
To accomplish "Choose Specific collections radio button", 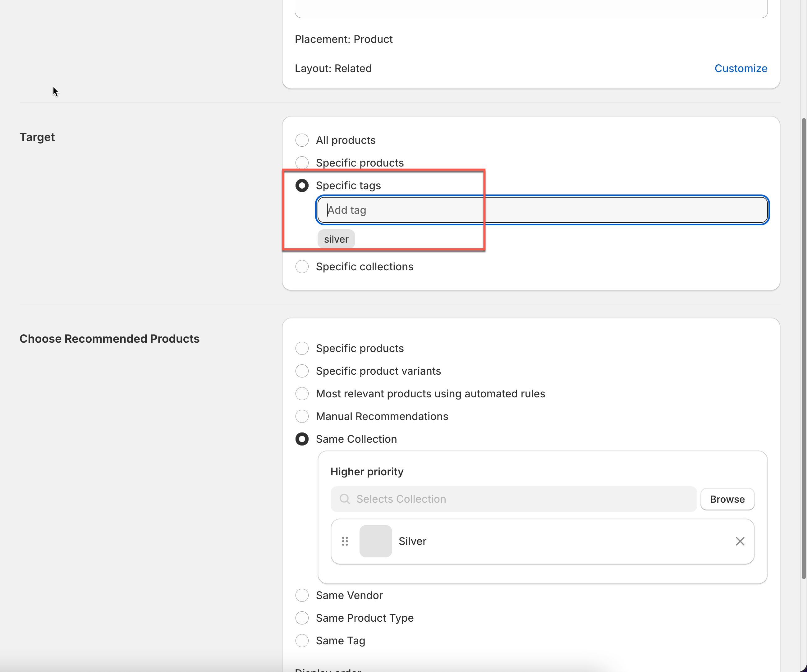I will (x=302, y=267).
